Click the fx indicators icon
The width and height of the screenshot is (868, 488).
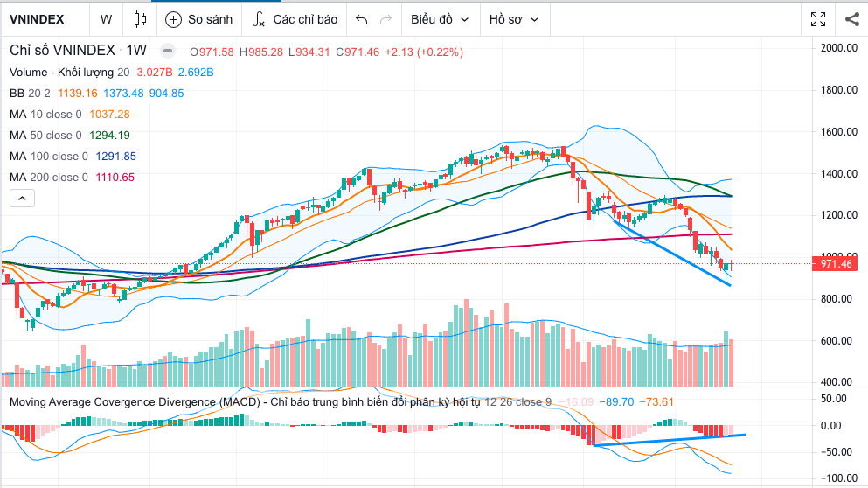pos(259,20)
